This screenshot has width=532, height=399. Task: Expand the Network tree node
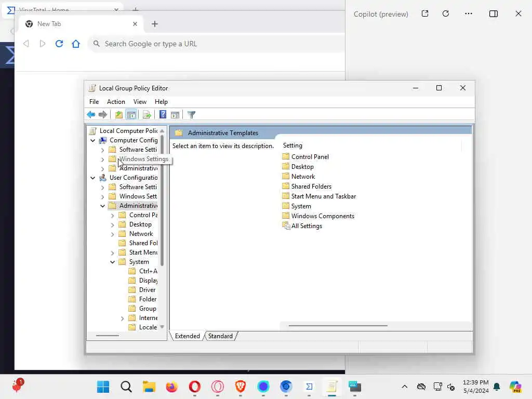(112, 234)
